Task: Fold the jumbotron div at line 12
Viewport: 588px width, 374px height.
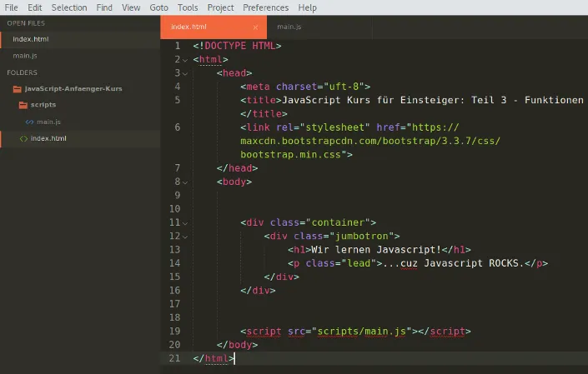Action: [185, 237]
